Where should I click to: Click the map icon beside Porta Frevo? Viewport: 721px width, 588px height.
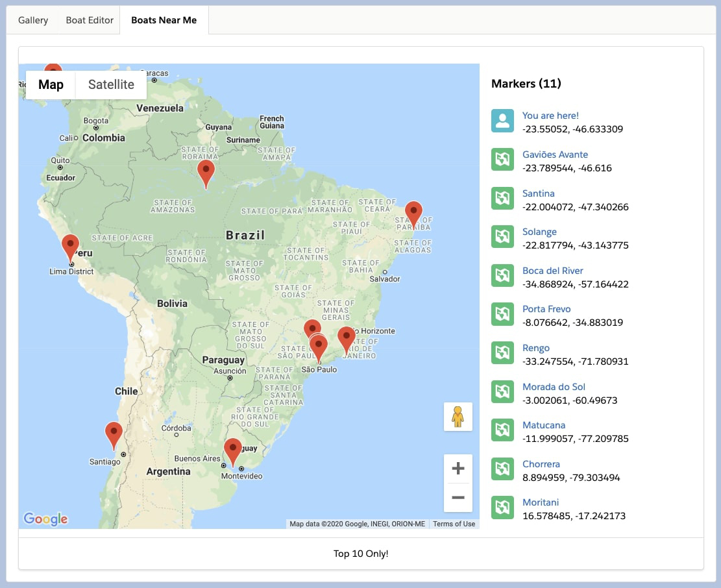(x=502, y=314)
